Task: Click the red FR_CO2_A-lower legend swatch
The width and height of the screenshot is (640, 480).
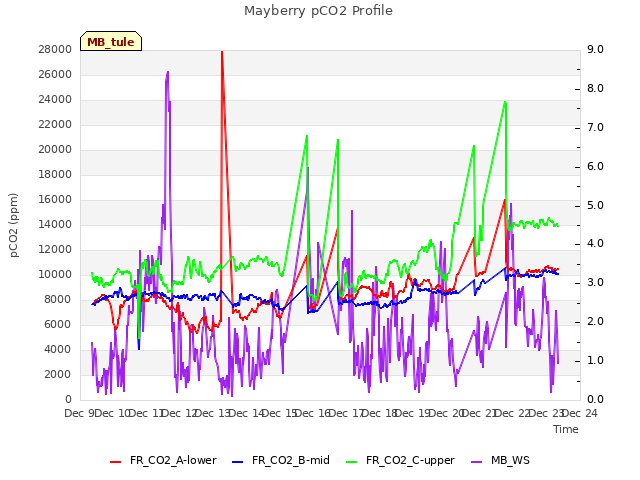Action: tap(116, 462)
